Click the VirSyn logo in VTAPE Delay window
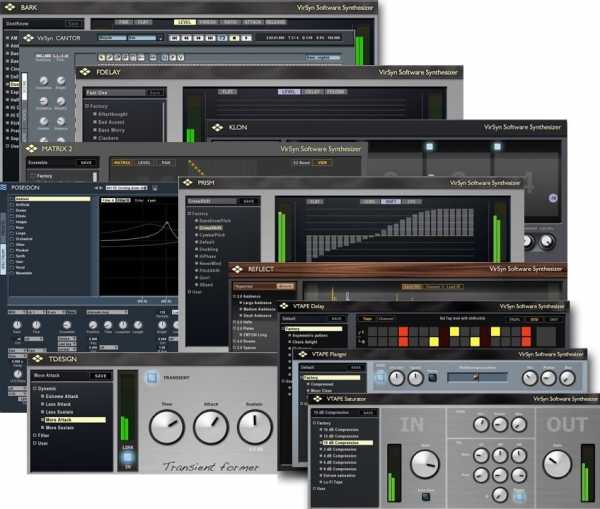Screen dimensions: 600x509 click(x=284, y=306)
